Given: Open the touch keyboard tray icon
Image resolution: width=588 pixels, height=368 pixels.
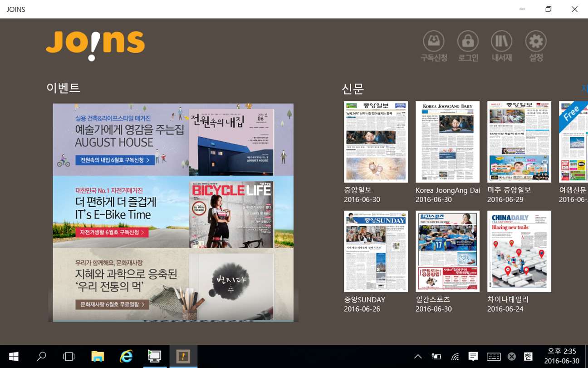Looking at the screenshot, I should coord(494,357).
